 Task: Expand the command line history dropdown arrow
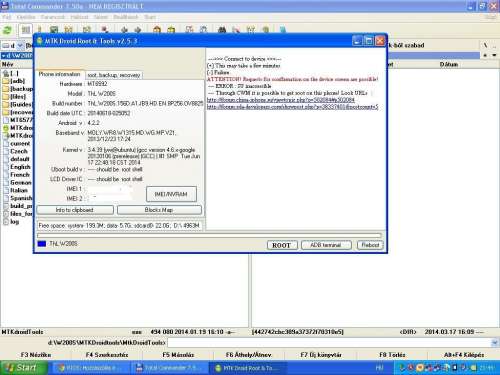point(495,342)
